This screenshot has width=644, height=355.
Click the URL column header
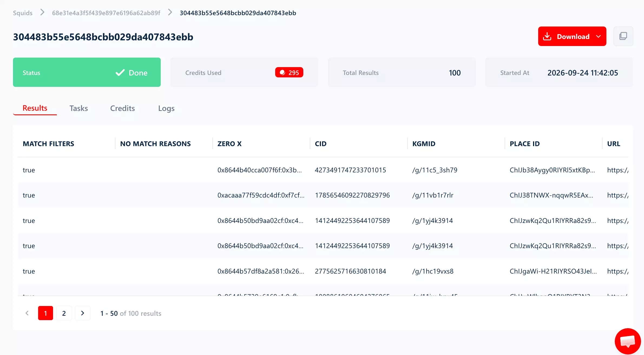click(x=614, y=144)
